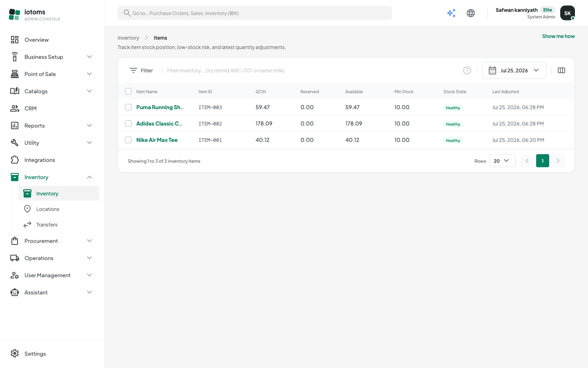588x368 pixels.
Task: Click the Filter funnel icon
Action: (x=133, y=70)
